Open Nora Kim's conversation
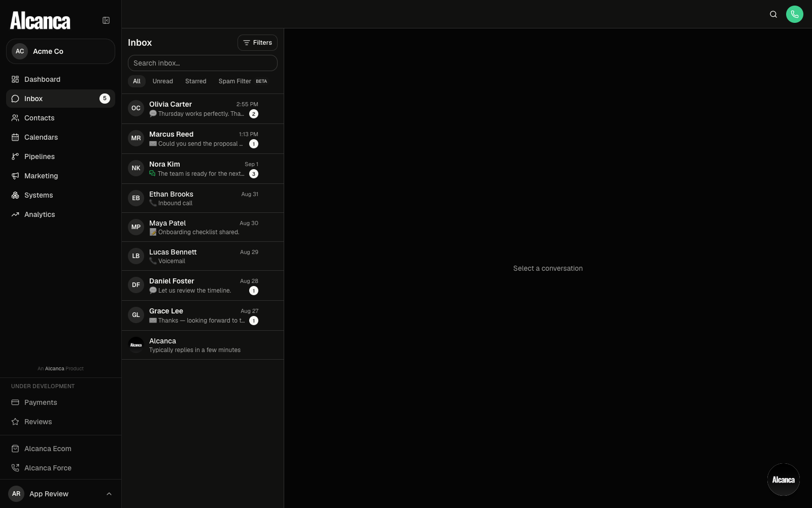 202,169
